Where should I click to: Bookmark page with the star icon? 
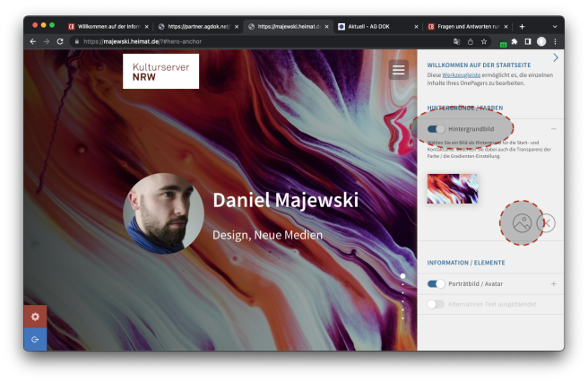[484, 41]
